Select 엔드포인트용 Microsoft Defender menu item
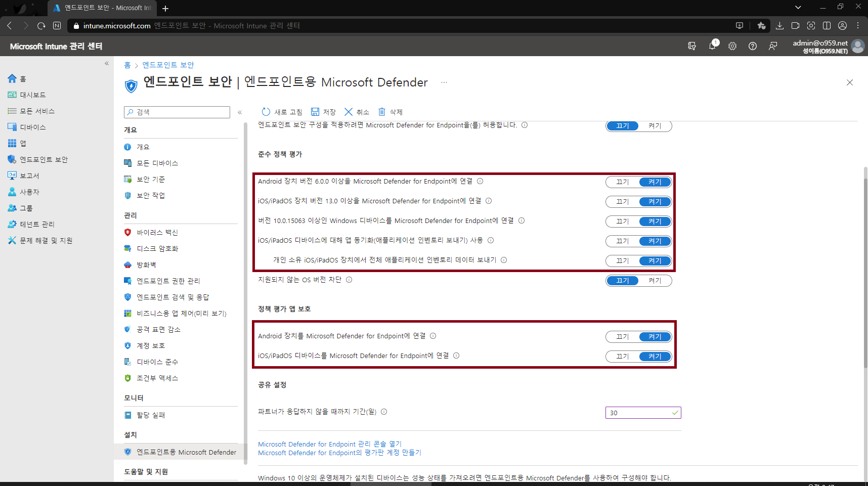 (x=181, y=452)
